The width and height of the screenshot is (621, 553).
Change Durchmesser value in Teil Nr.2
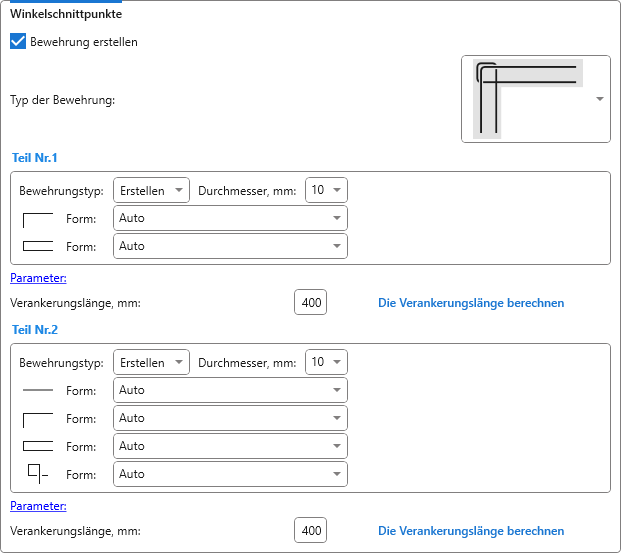click(326, 362)
